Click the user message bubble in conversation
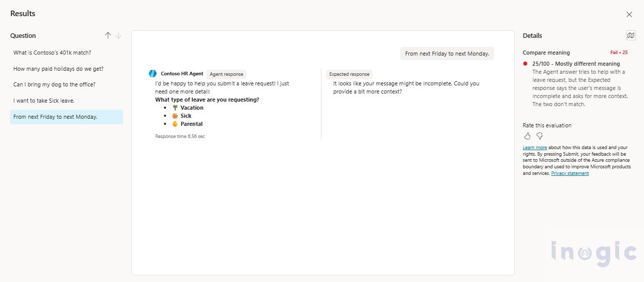Screen dimensions: 644x282 click(447, 54)
